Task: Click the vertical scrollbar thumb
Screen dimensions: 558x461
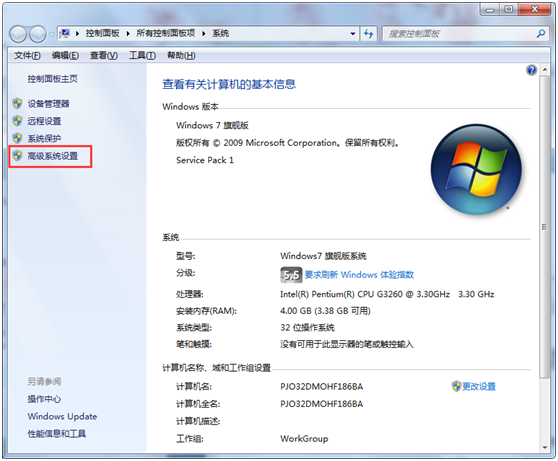Action: [544, 227]
